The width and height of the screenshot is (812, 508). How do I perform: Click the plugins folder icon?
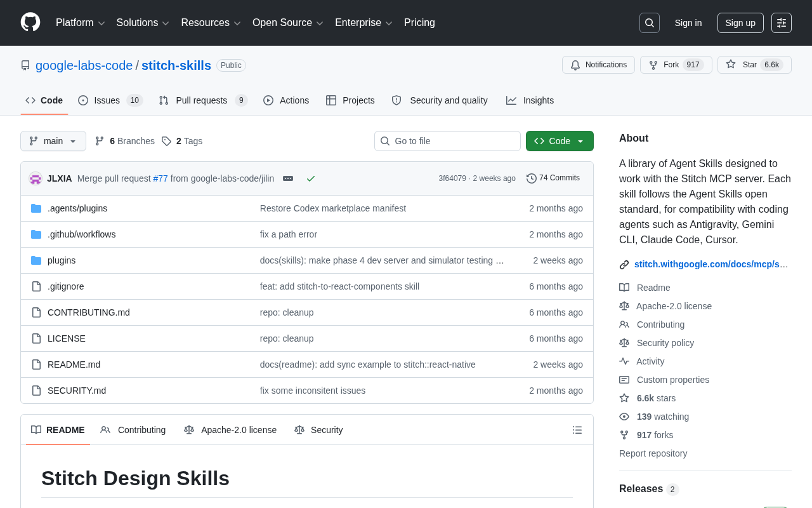36,260
